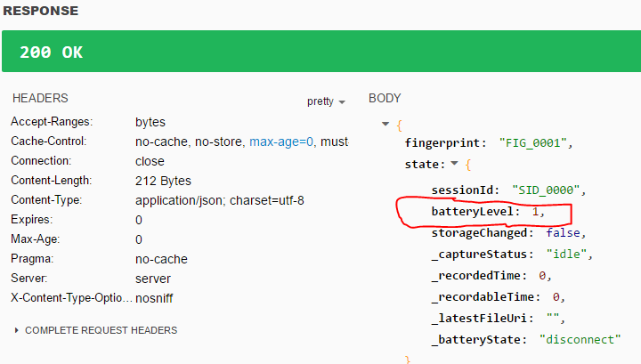Open the pretty format dropdown

pyautogui.click(x=326, y=101)
